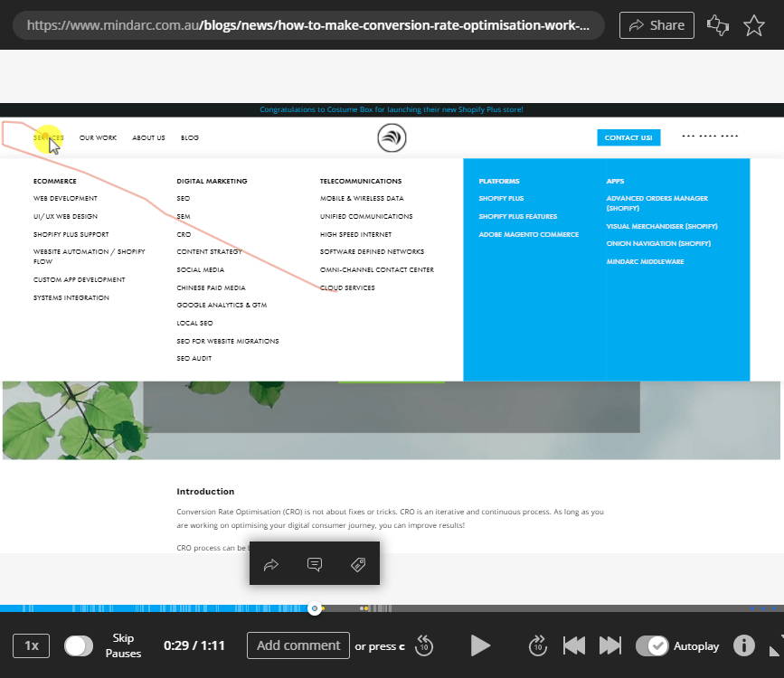Click the yellow event marker on timeline

[x=366, y=608]
